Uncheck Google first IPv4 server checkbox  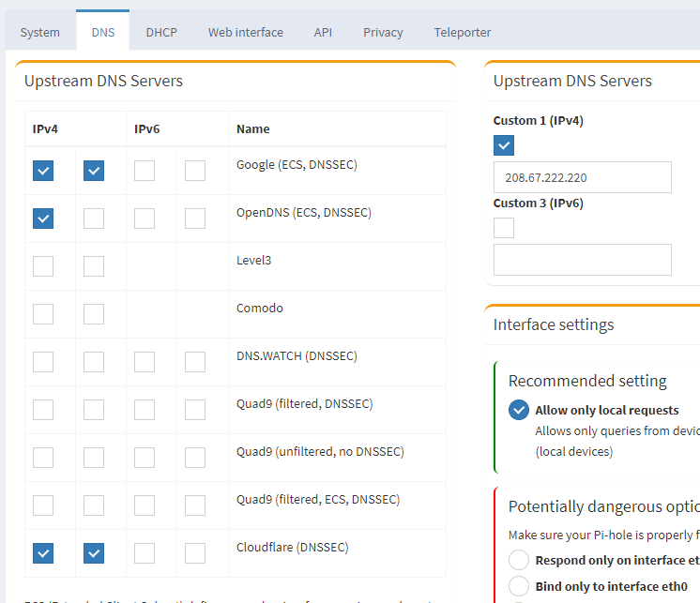click(43, 171)
